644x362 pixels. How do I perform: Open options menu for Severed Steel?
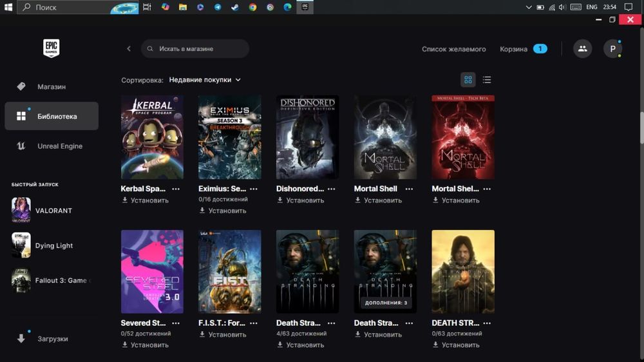click(x=176, y=323)
